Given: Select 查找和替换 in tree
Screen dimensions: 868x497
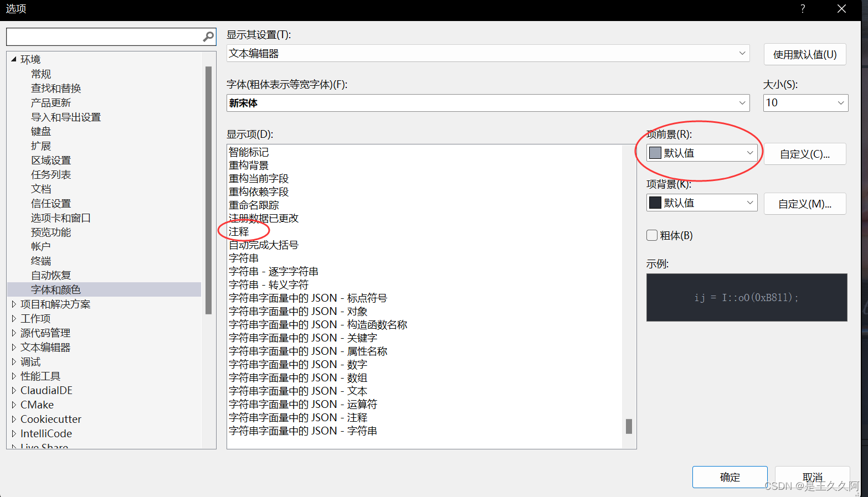Looking at the screenshot, I should (x=56, y=88).
